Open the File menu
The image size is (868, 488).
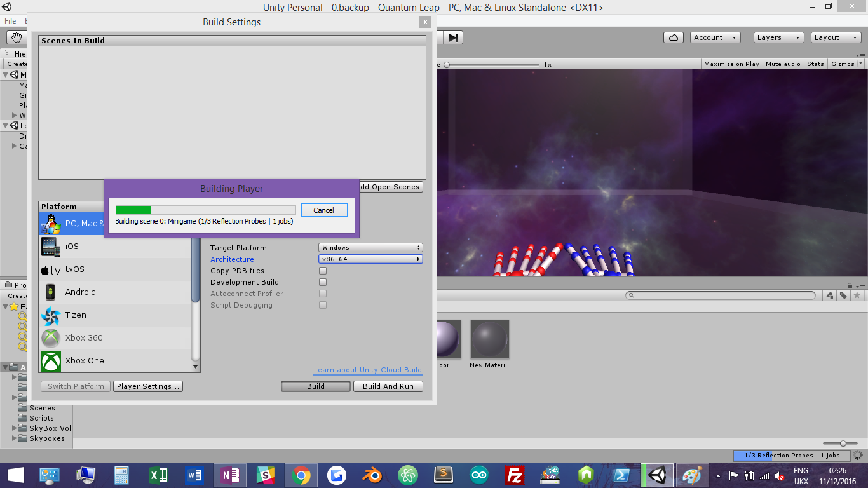[x=10, y=21]
